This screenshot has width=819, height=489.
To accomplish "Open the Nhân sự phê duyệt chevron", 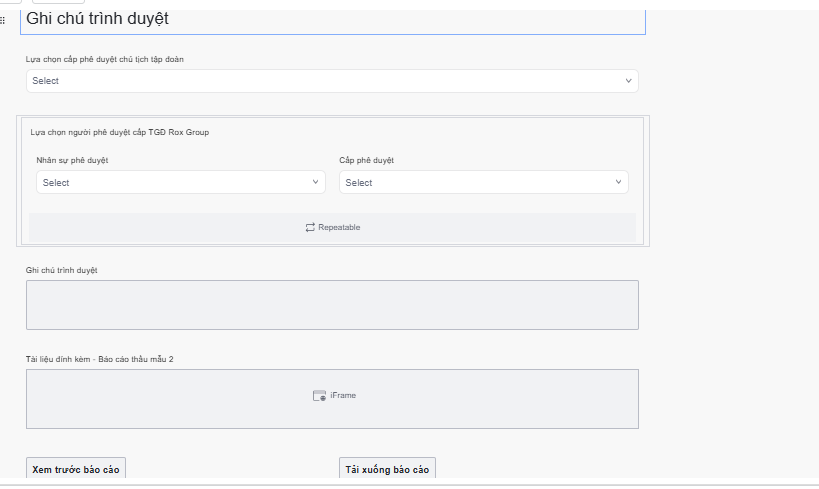I will coord(315,182).
